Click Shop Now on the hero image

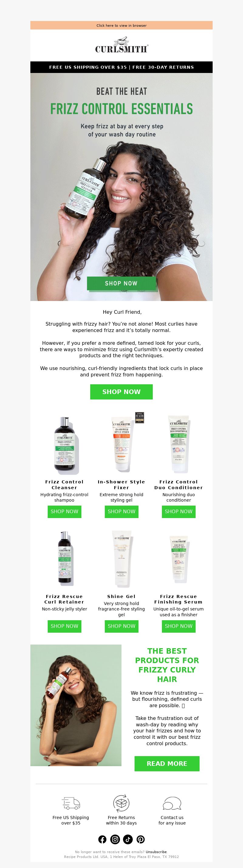(x=122, y=283)
